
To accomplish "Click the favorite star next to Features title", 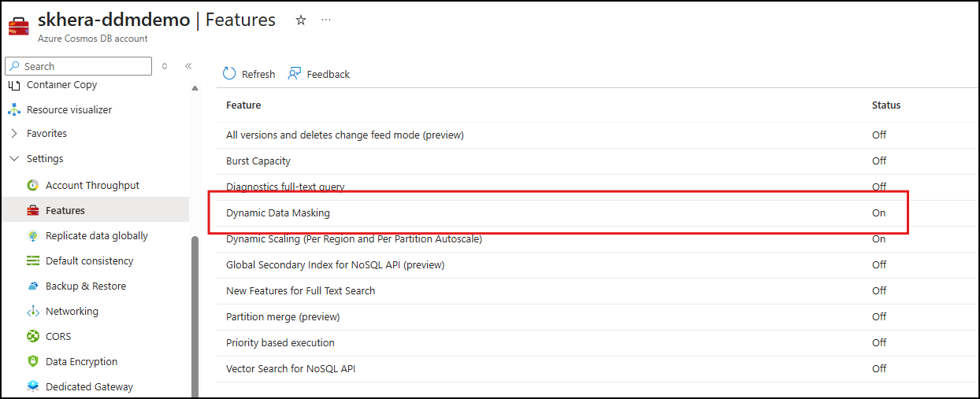I will click(300, 20).
